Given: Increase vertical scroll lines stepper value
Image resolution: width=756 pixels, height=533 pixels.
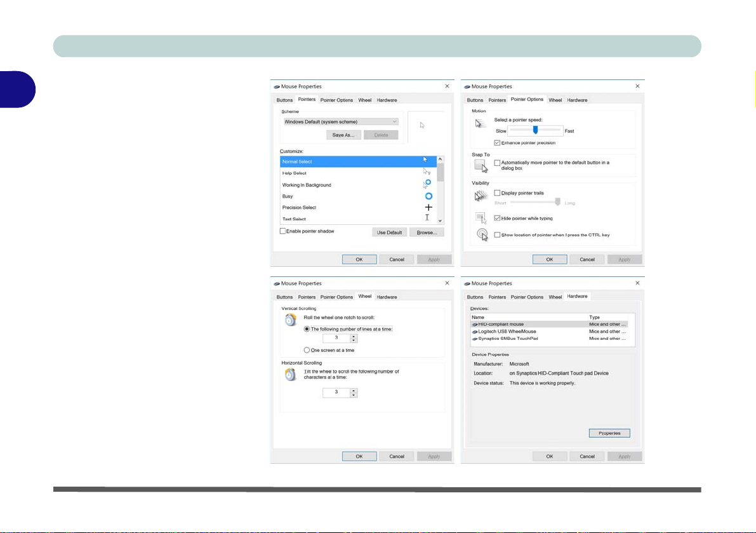Looking at the screenshot, I should [x=354, y=336].
